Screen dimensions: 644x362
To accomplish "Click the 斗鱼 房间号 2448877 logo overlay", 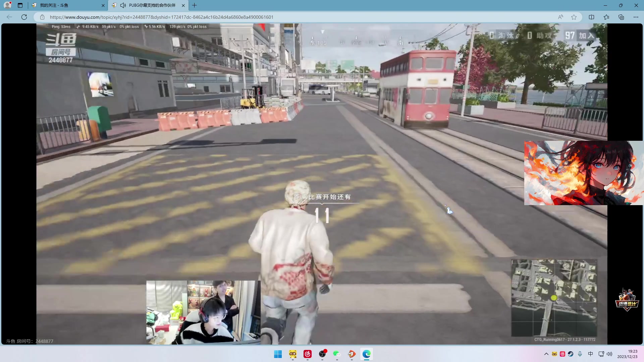I will (61, 48).
